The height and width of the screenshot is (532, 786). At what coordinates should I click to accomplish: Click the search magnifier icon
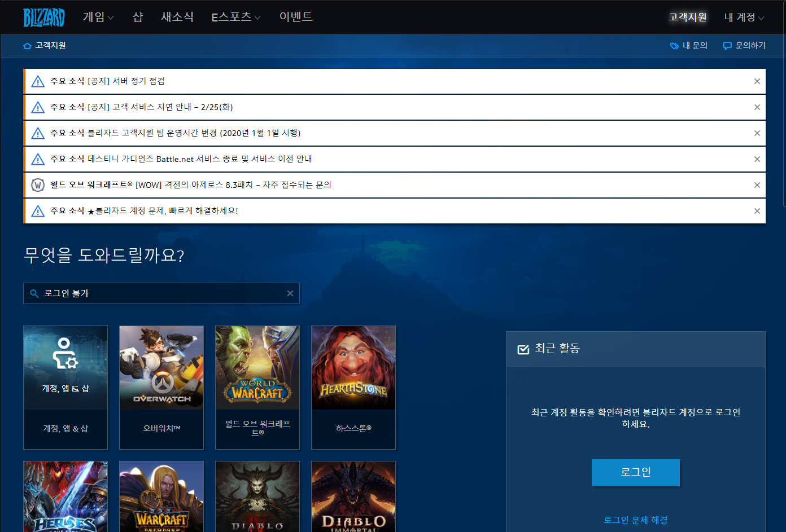point(34,293)
